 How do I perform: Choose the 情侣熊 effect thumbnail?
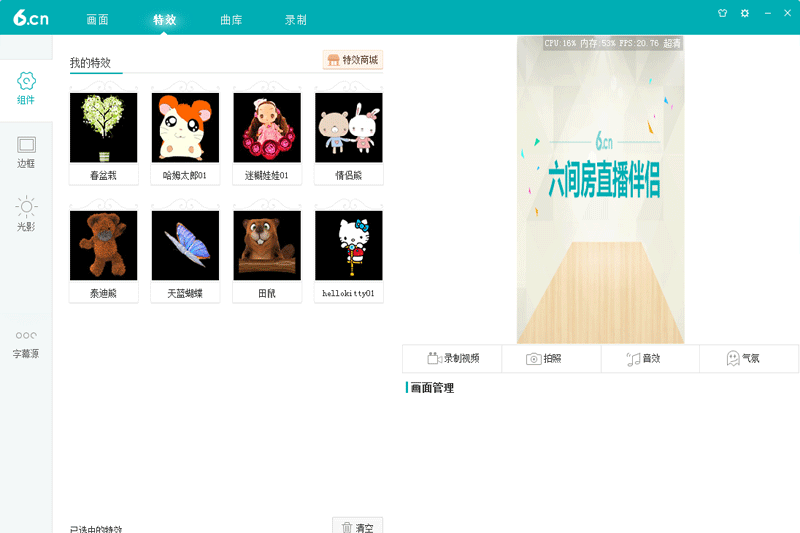point(348,128)
